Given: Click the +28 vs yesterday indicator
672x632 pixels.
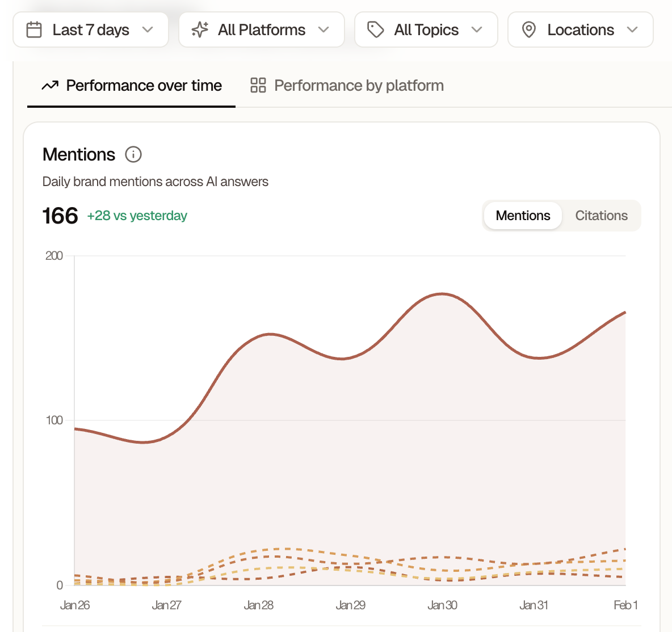Looking at the screenshot, I should [x=137, y=216].
